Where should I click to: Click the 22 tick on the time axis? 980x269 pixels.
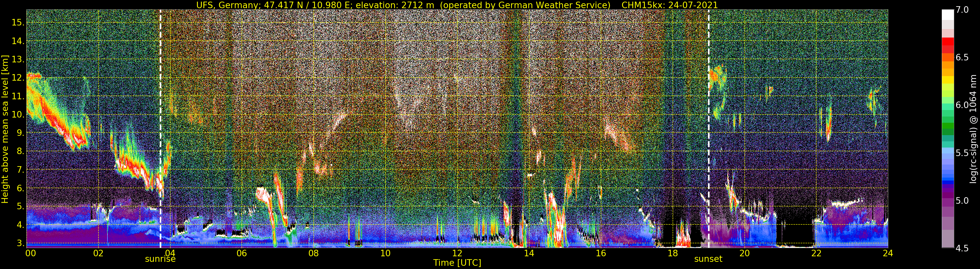click(816, 253)
